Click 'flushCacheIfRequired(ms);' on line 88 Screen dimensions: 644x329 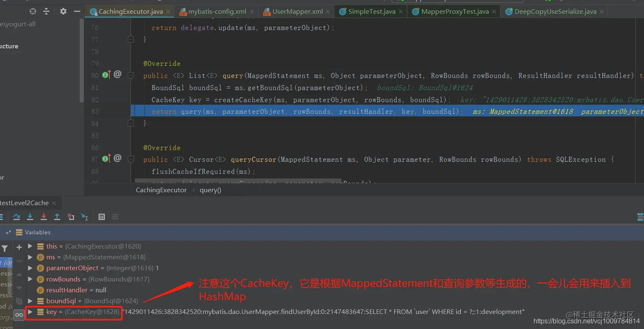tap(203, 171)
